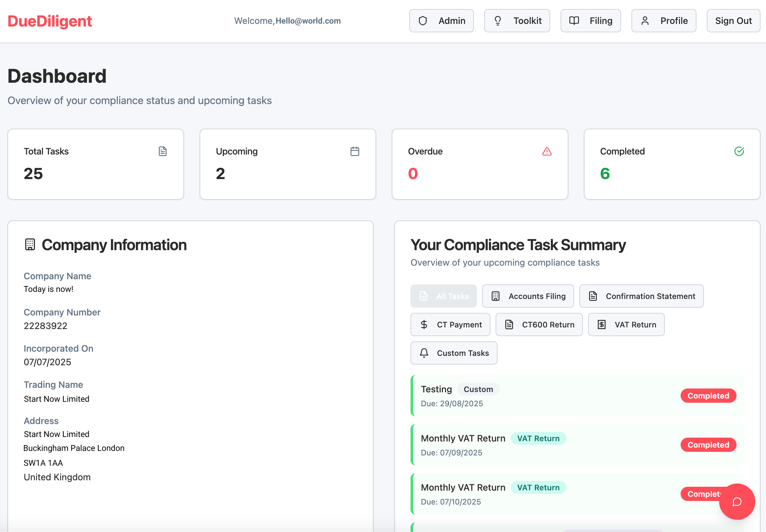Screen dimensions: 766x532
Task: Click the book icon beside Filing
Action: click(x=574, y=20)
